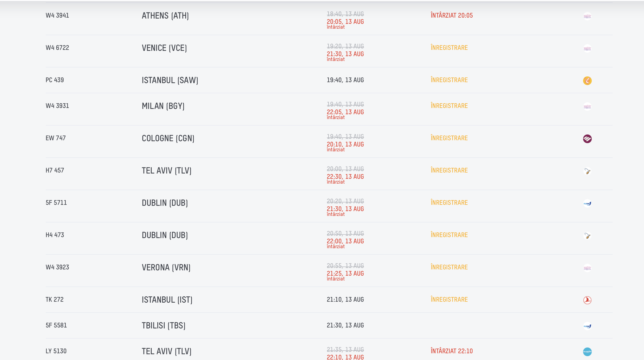This screenshot has width=644, height=360.
Task: Click Pegasus airline logo for PC 439
Action: [587, 80]
